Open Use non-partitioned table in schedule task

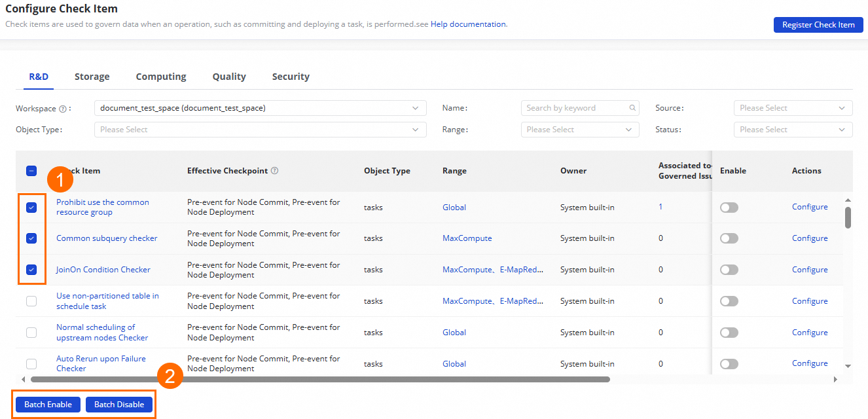(x=107, y=301)
